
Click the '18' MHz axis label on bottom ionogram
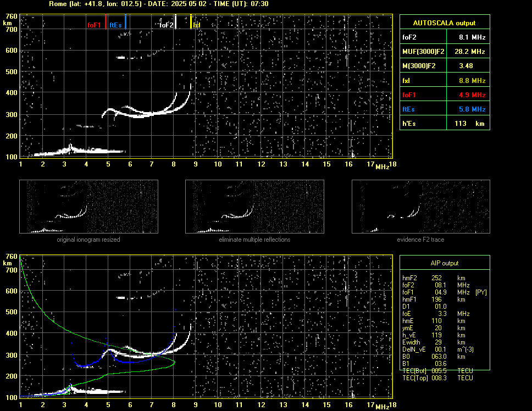click(x=392, y=405)
